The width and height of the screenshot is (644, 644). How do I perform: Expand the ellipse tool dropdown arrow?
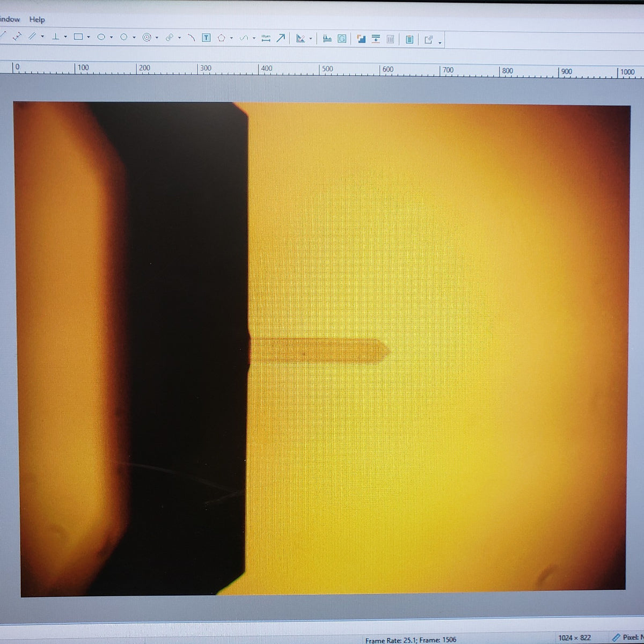pos(111,37)
